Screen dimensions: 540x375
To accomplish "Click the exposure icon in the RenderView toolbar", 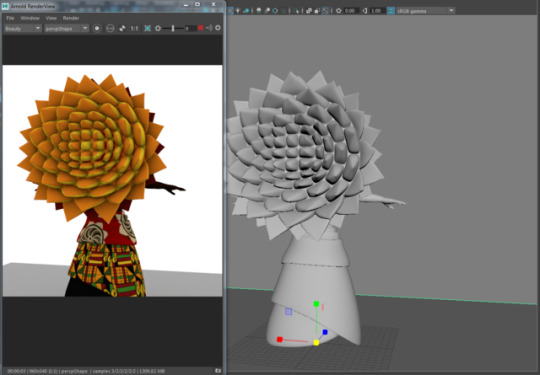I will [x=158, y=28].
